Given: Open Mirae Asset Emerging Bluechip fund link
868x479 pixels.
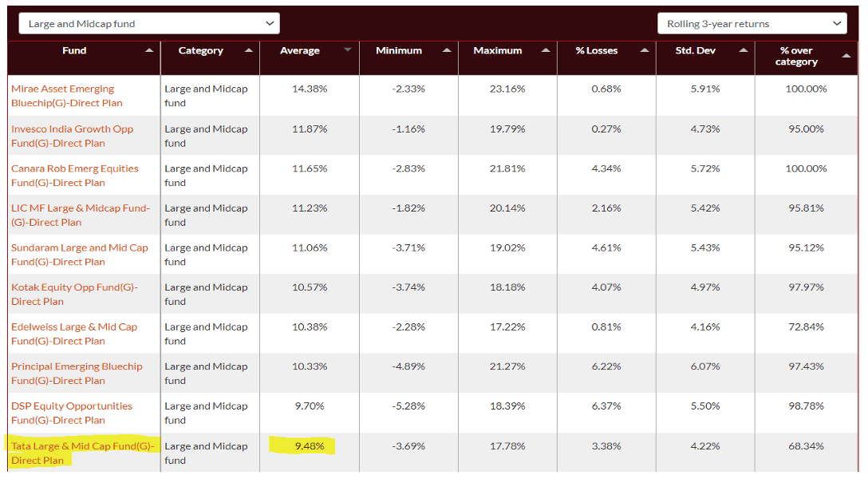Looking at the screenshot, I should [x=66, y=96].
